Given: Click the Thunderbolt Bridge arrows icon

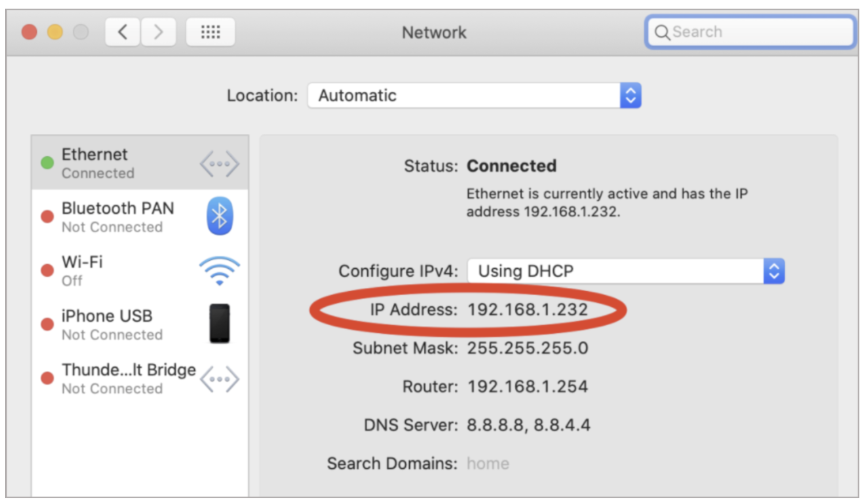Looking at the screenshot, I should pos(219,379).
